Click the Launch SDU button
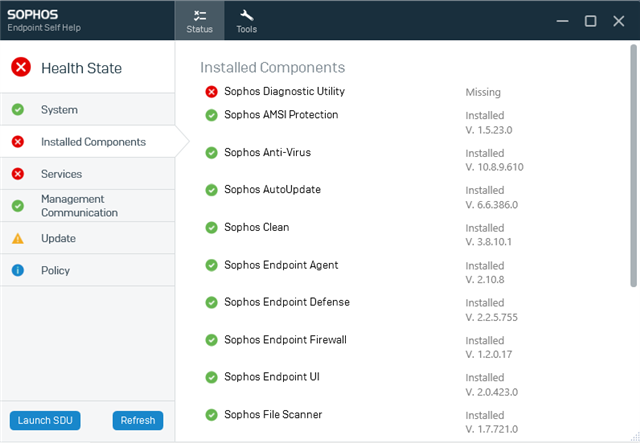Screen dimensions: 640x443 click(x=45, y=420)
